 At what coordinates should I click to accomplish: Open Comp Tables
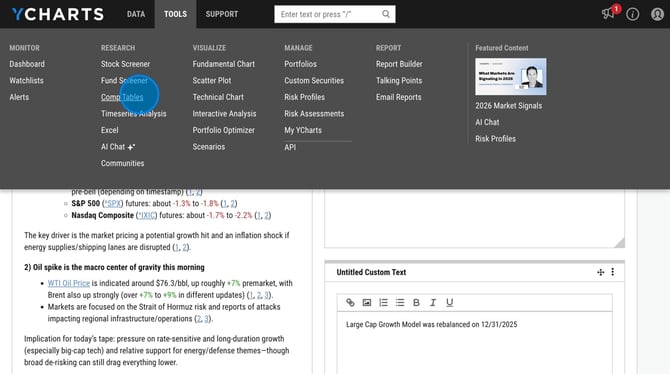pos(122,97)
